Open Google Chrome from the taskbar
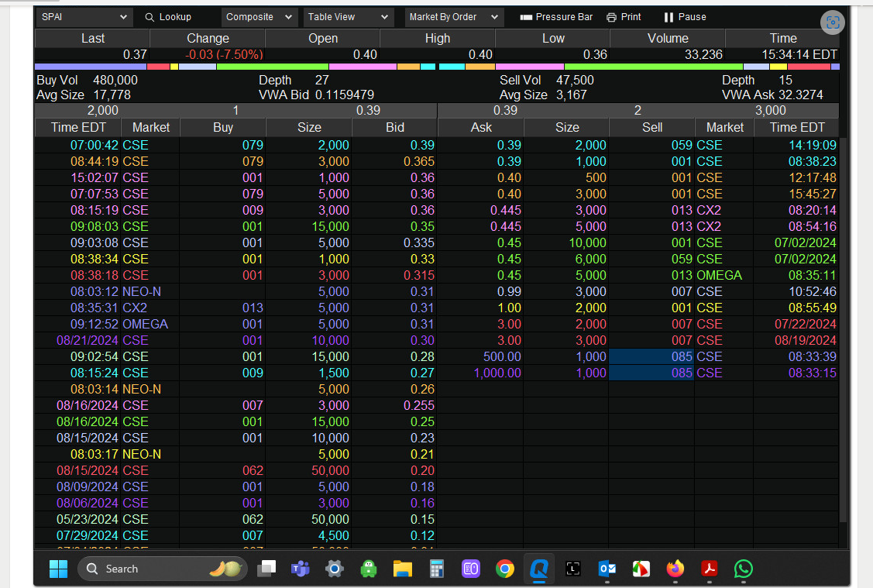The height and width of the screenshot is (588, 873). 505,569
